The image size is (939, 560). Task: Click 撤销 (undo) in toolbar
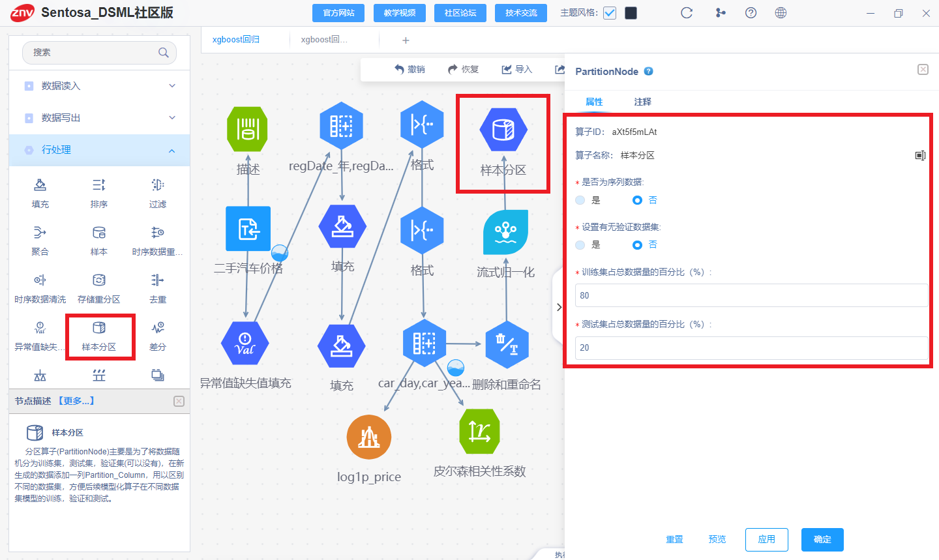[x=410, y=69]
